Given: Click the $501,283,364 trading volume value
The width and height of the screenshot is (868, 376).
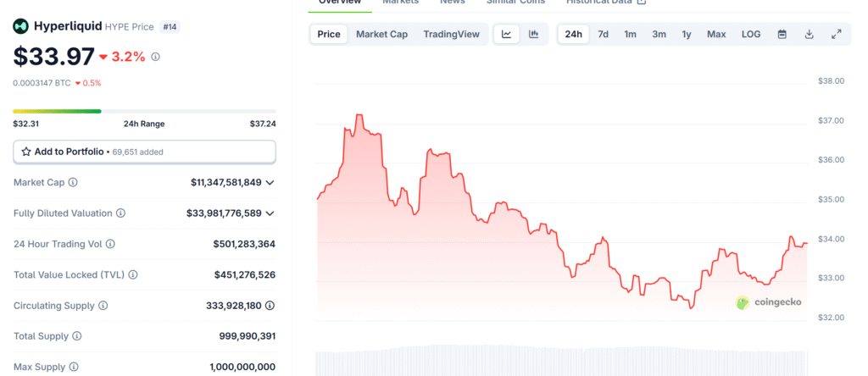Looking at the screenshot, I should 244,244.
